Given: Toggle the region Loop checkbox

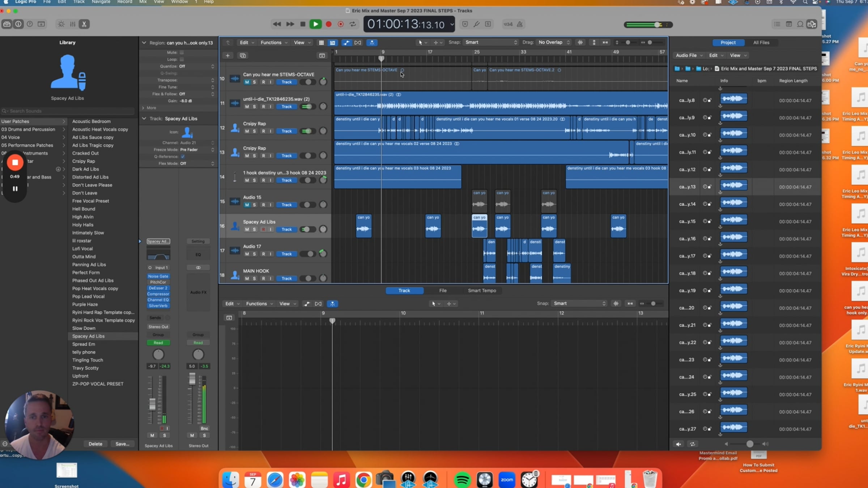Looking at the screenshot, I should [x=182, y=59].
